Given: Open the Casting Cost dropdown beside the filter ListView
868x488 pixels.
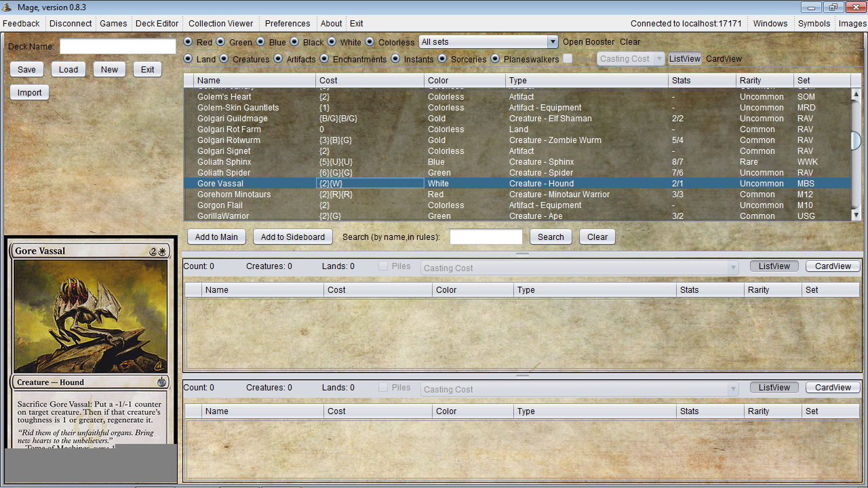Looking at the screenshot, I should [x=631, y=59].
